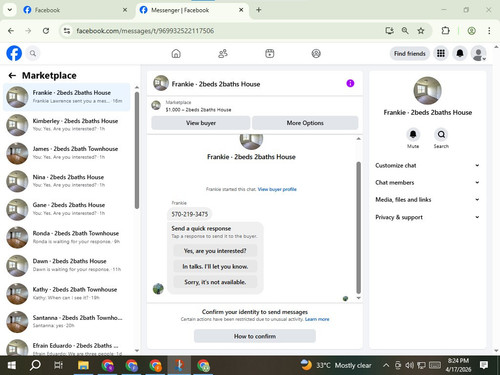Select the Messenger | Facebook tab

tap(191, 10)
